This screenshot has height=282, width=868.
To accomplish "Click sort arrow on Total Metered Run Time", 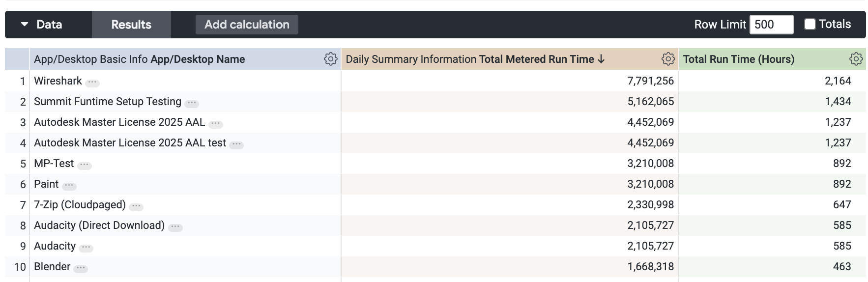I will coord(601,59).
